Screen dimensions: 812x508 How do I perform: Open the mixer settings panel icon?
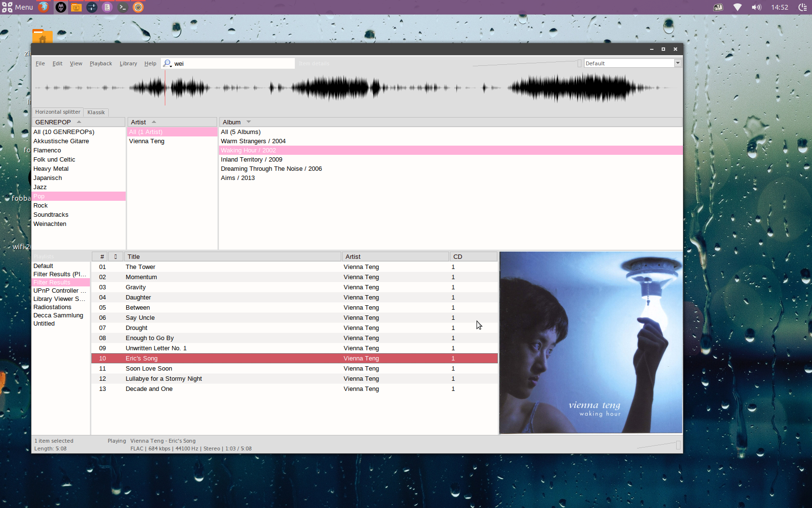92,7
